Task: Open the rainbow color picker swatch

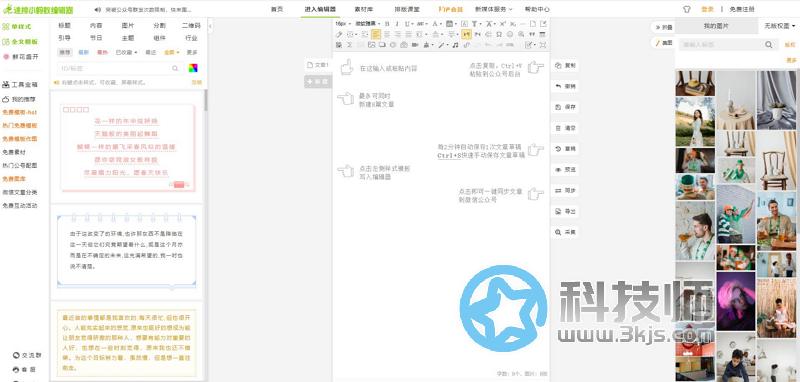Action: (x=193, y=68)
